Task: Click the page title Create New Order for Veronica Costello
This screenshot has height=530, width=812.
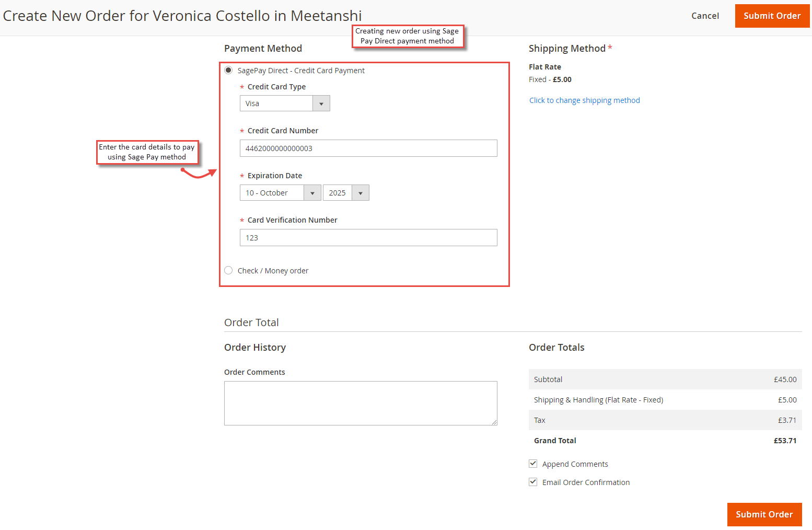Action: 182,16
